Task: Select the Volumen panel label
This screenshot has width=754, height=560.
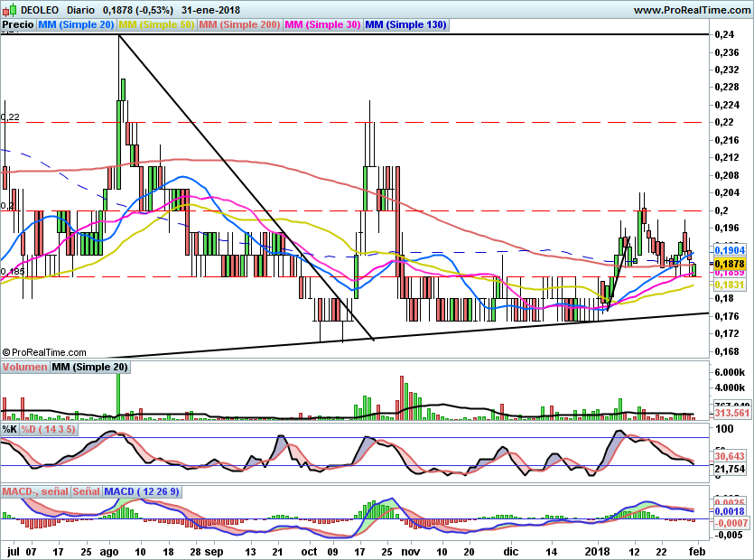Action: point(25,367)
